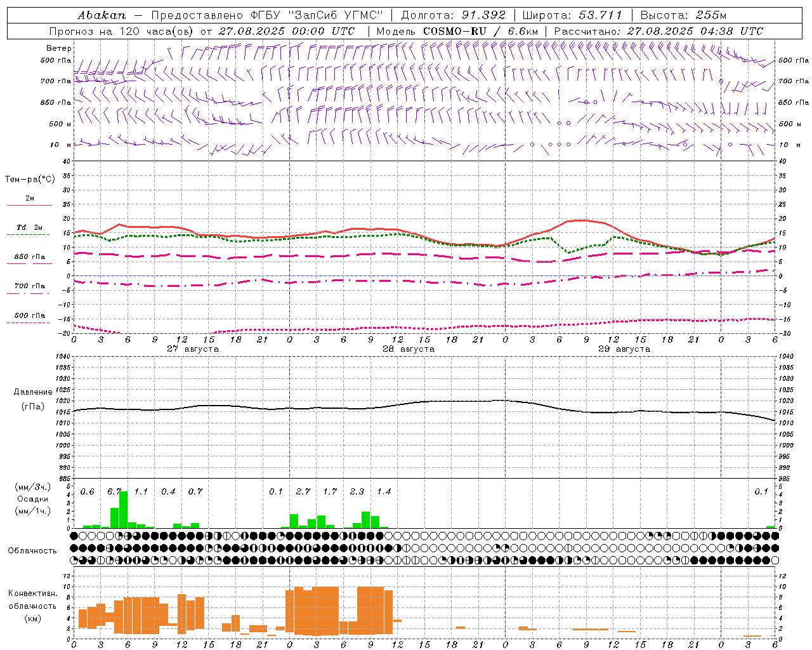Click the "2.7" precipitation total
The image size is (812, 650).
303,491
